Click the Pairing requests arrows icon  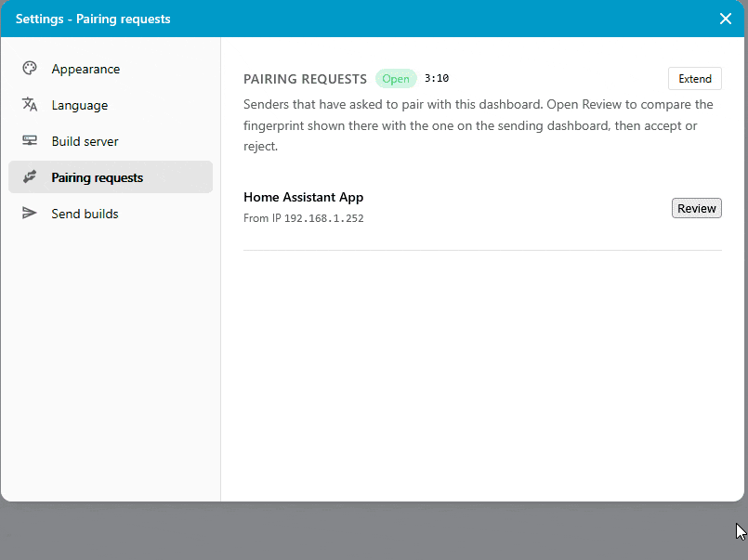30,176
